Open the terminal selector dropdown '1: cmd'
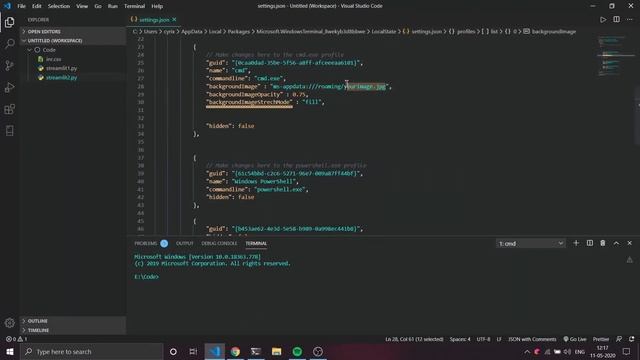Image resolution: width=640 pixels, height=360 pixels. 531,243
